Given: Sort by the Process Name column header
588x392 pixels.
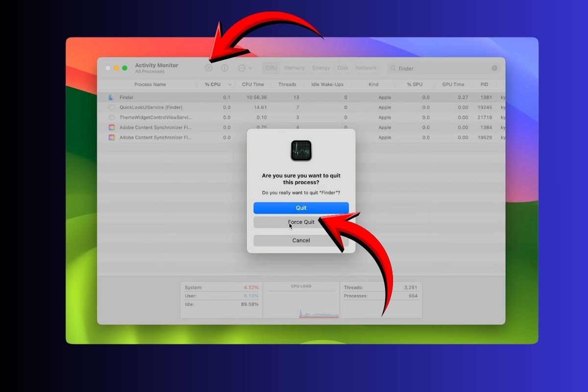Looking at the screenshot, I should 150,84.
